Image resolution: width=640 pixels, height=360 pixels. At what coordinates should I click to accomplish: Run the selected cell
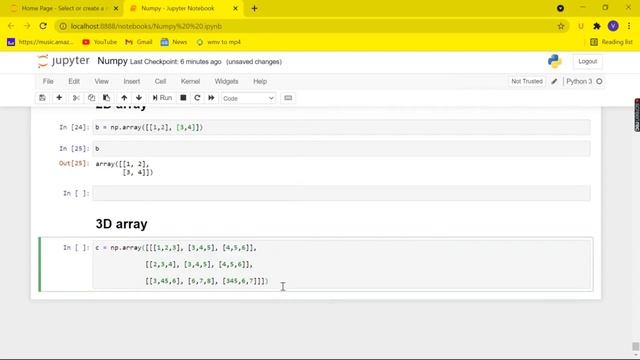point(162,98)
